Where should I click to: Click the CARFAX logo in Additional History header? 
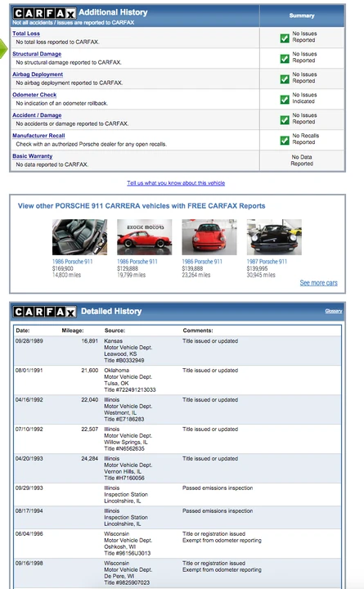coord(44,14)
